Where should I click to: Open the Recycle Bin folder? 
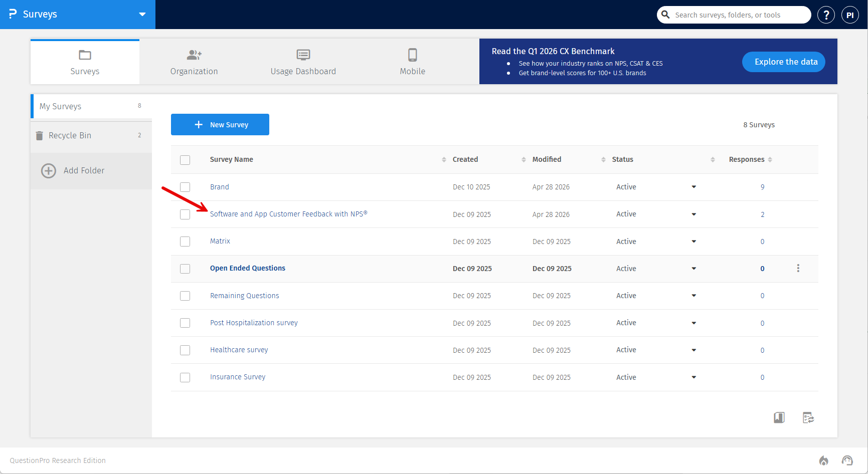pos(91,135)
